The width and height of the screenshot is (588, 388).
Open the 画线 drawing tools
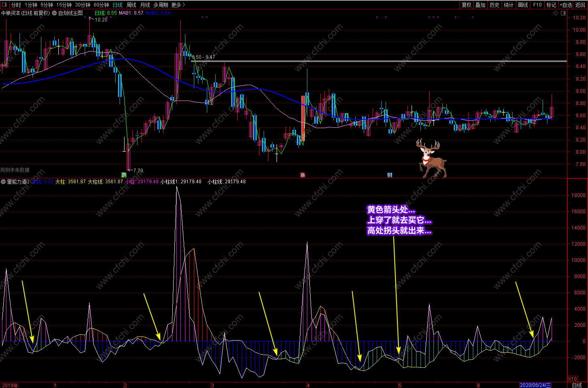523,5
